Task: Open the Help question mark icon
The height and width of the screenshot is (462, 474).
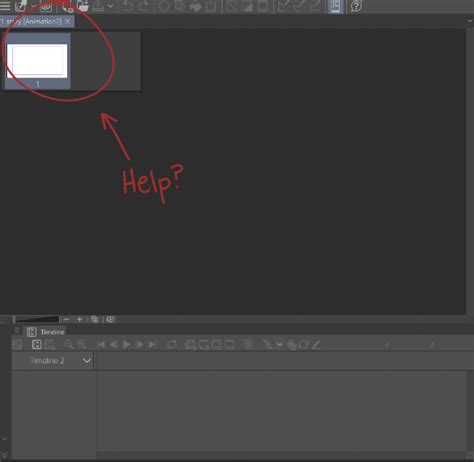Action: point(356,6)
